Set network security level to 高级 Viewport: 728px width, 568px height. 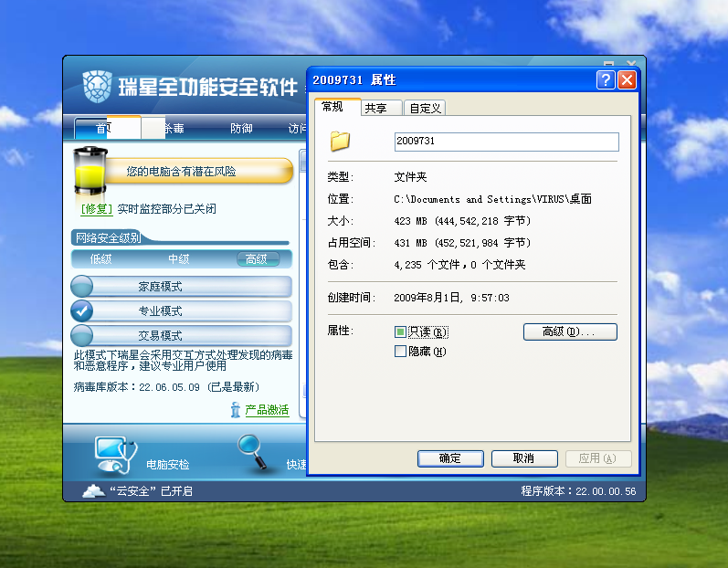(x=258, y=259)
